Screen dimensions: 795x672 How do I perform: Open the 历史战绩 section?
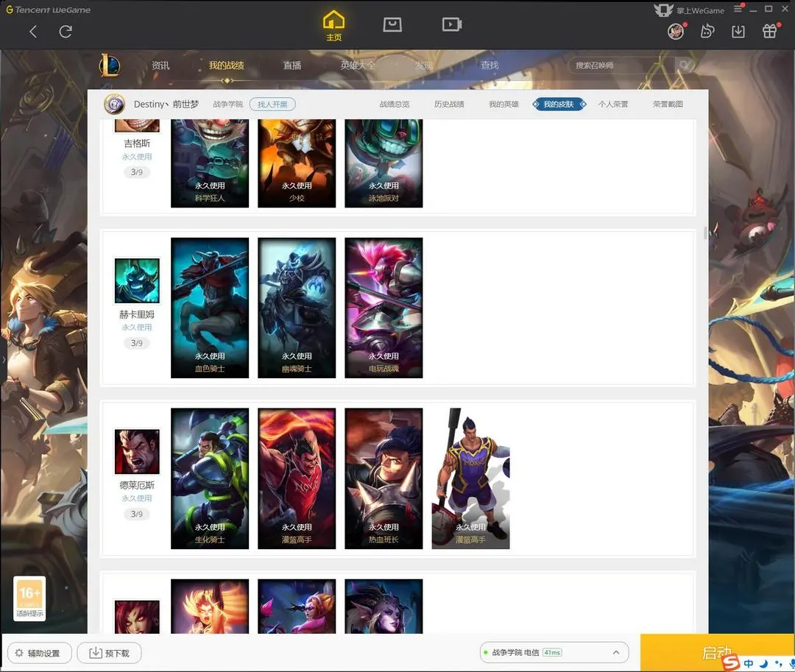point(449,104)
